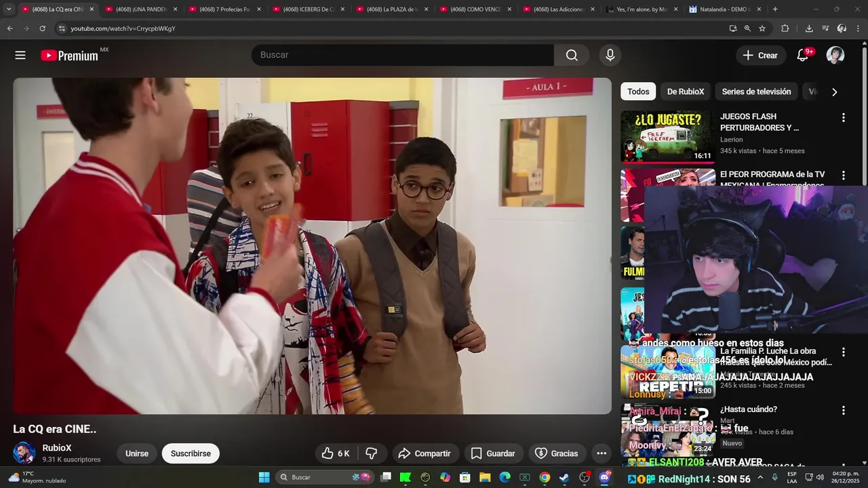The width and height of the screenshot is (868, 488).
Task: Open JUEGOS FLASH PERTURBADORES thumbnail
Action: (x=668, y=137)
